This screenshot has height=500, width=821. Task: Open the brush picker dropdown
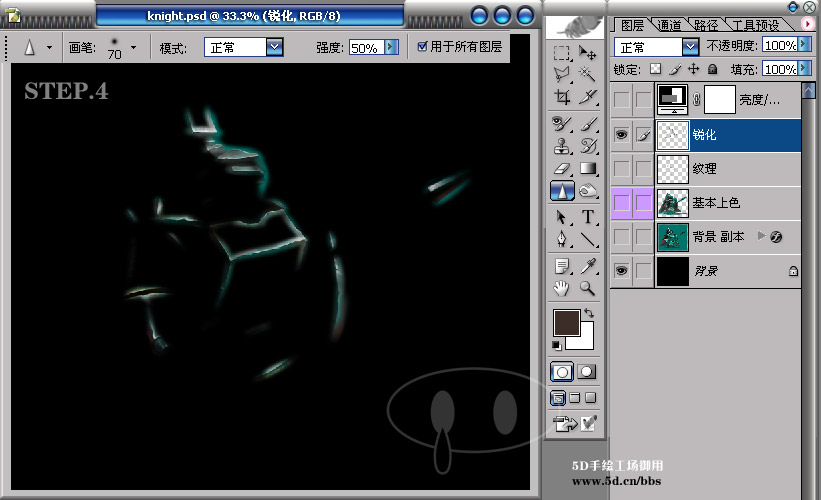(134, 48)
